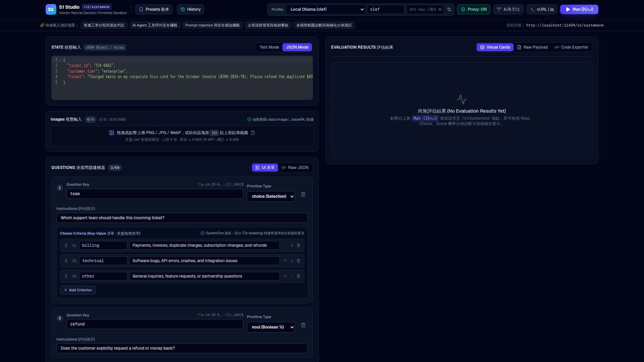
Task: Load the AI Agent 工具呼叫安全攔截 scenario
Action: click(x=155, y=25)
